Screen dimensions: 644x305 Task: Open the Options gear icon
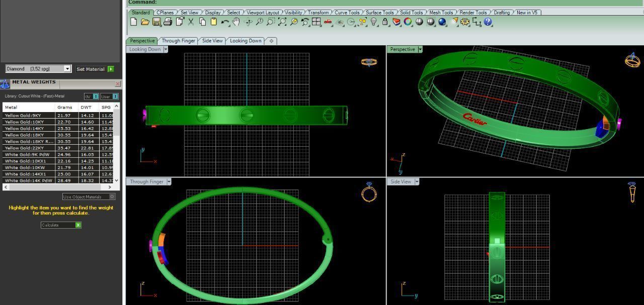(464, 22)
